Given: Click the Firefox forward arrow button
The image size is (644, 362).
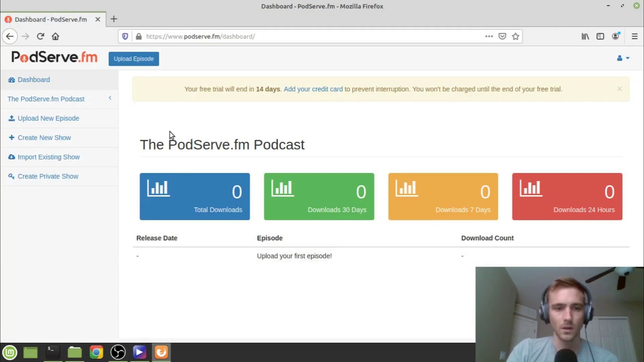Looking at the screenshot, I should coord(25,36).
